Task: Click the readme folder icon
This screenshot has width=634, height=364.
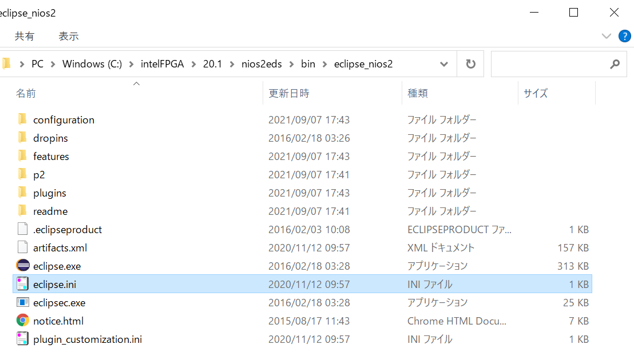Action: (x=23, y=211)
